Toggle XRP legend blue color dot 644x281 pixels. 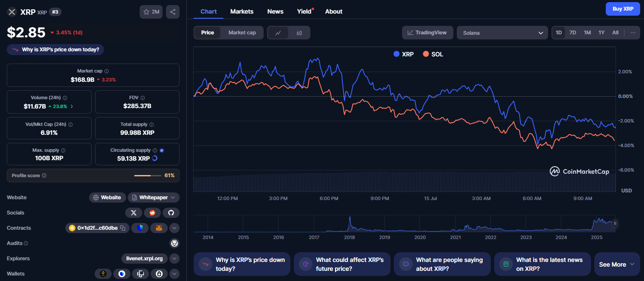pos(397,54)
